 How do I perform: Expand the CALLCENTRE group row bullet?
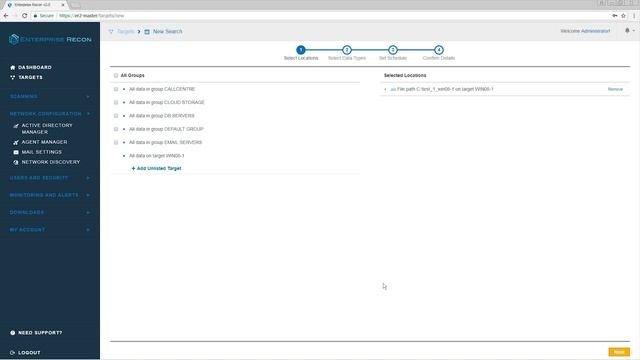(124, 89)
